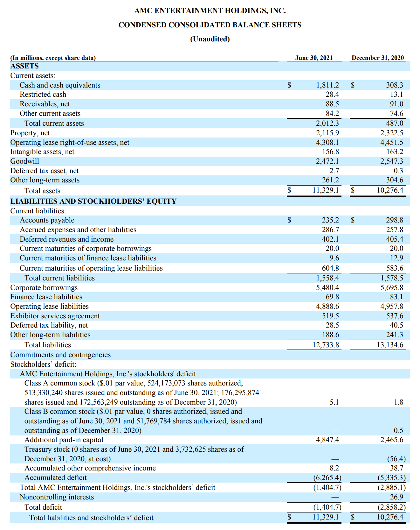Click the 'Total assets' row label
Viewport: 420px width, 530px height.
[42, 191]
